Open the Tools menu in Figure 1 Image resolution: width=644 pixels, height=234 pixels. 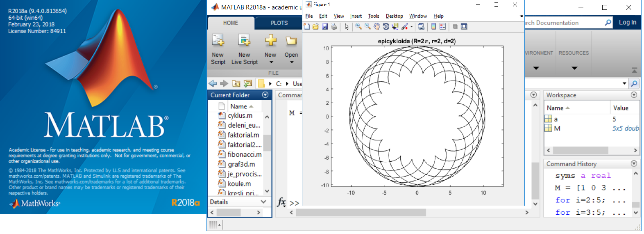(373, 16)
